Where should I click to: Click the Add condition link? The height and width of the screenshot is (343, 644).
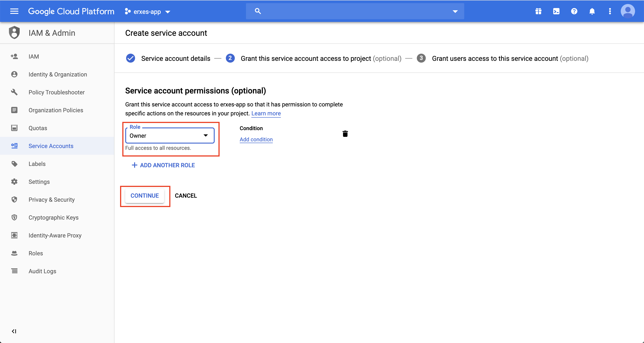256,140
